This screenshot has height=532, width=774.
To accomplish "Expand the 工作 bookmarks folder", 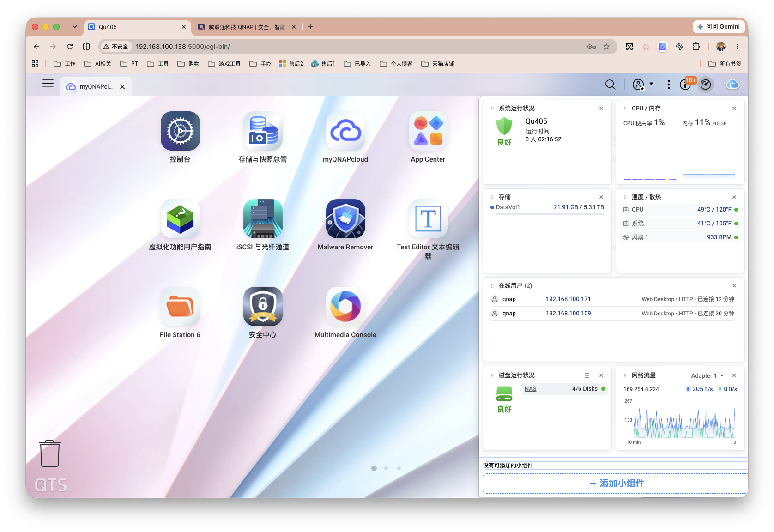I will (65, 64).
